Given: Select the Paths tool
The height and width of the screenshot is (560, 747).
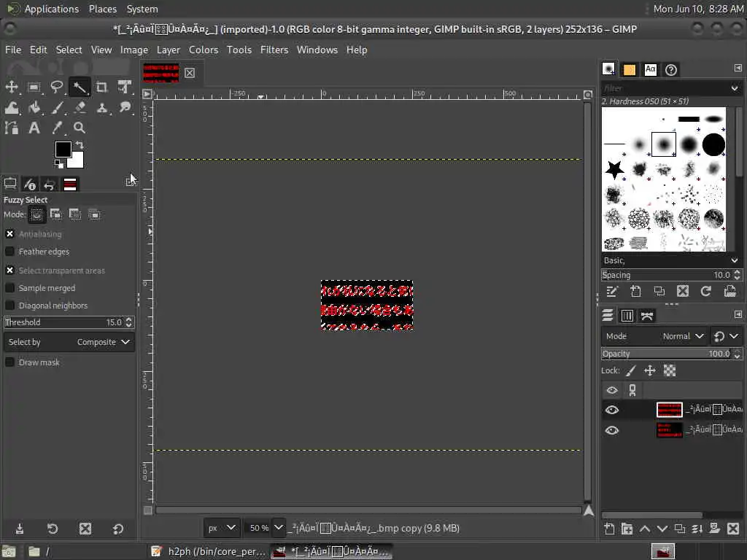Looking at the screenshot, I should click(12, 128).
